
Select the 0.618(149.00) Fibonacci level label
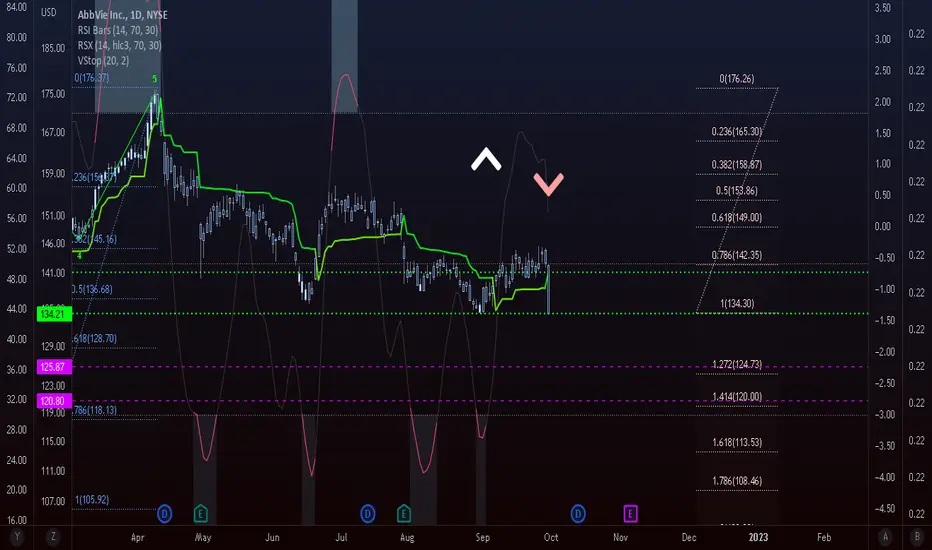pos(736,218)
